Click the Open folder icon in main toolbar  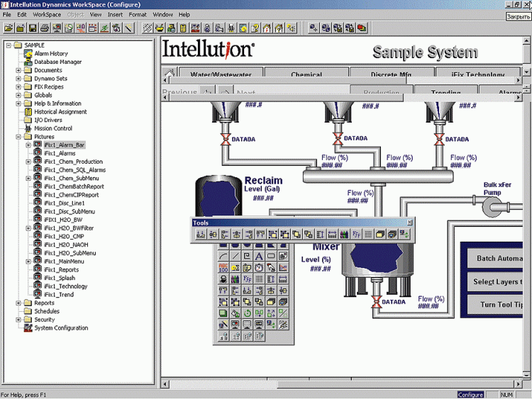[9, 28]
